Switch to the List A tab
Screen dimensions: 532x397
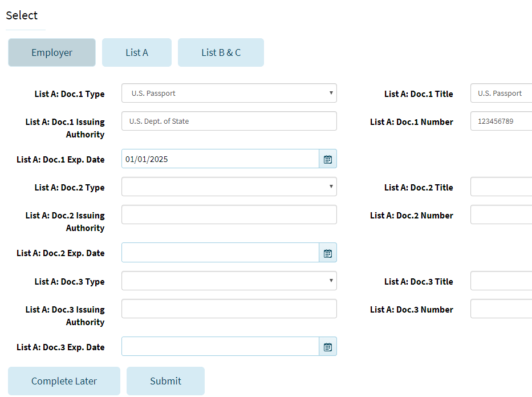click(x=137, y=52)
